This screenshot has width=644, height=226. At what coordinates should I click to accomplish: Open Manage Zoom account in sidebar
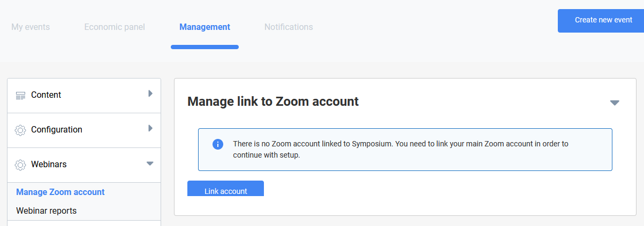point(60,192)
